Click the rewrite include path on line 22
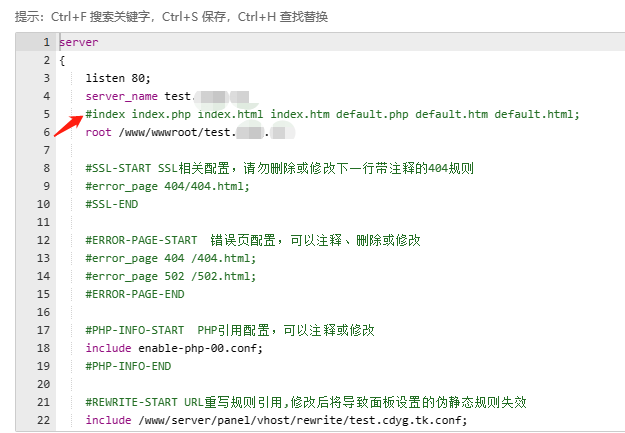 303,420
